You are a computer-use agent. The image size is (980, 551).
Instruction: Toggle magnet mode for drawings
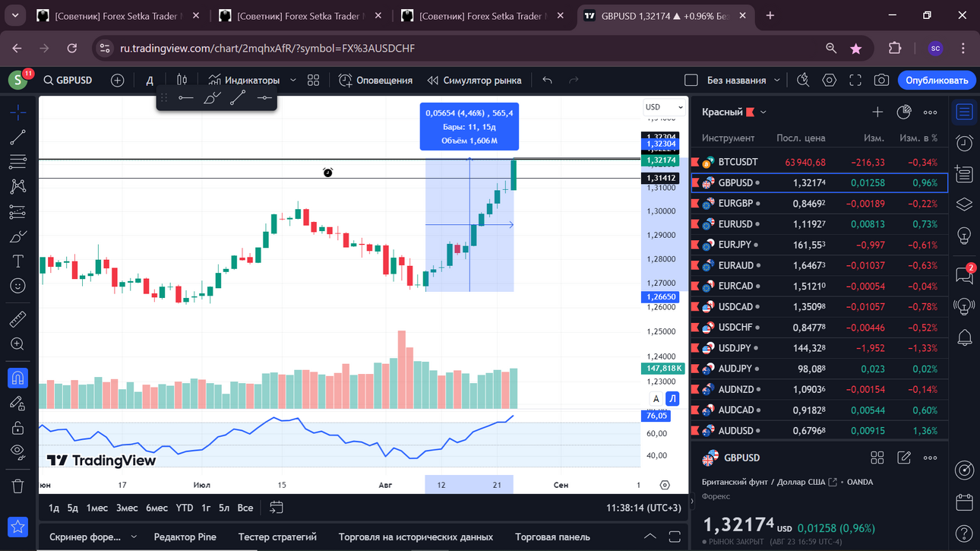(18, 378)
